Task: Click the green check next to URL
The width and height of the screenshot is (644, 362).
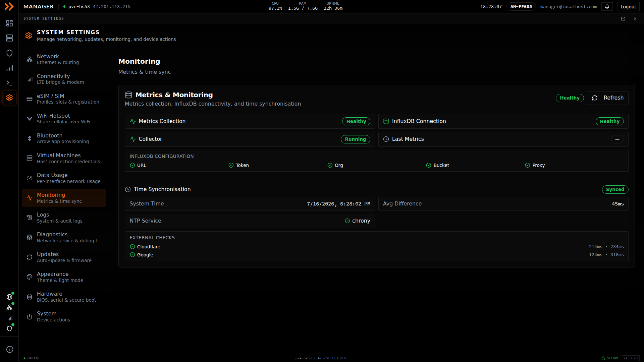Action: (132, 165)
